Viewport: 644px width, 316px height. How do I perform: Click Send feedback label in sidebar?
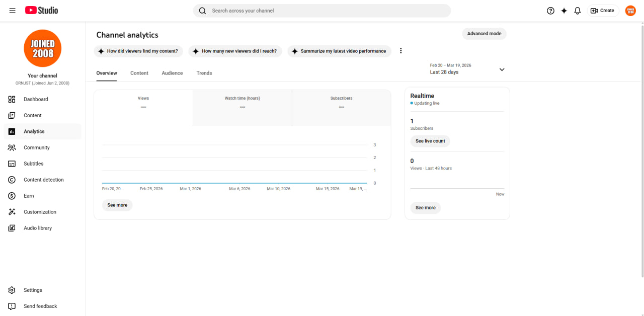(40, 306)
